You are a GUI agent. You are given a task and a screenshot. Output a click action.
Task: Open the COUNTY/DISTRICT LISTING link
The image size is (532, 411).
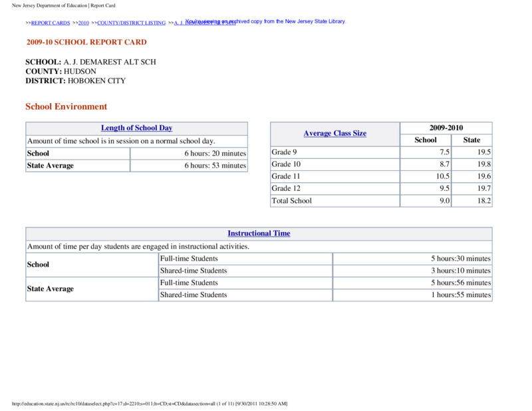(x=131, y=23)
